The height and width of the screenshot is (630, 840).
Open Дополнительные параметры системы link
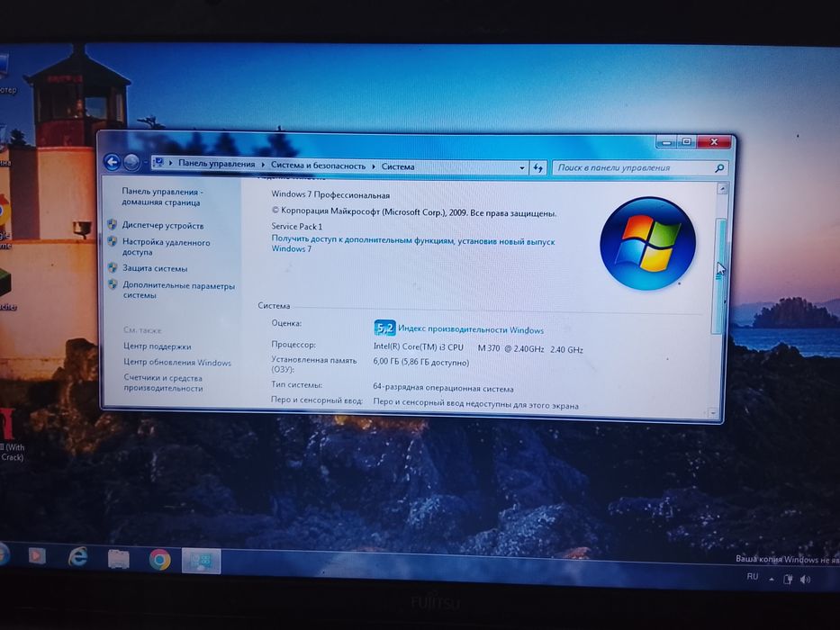(179, 291)
